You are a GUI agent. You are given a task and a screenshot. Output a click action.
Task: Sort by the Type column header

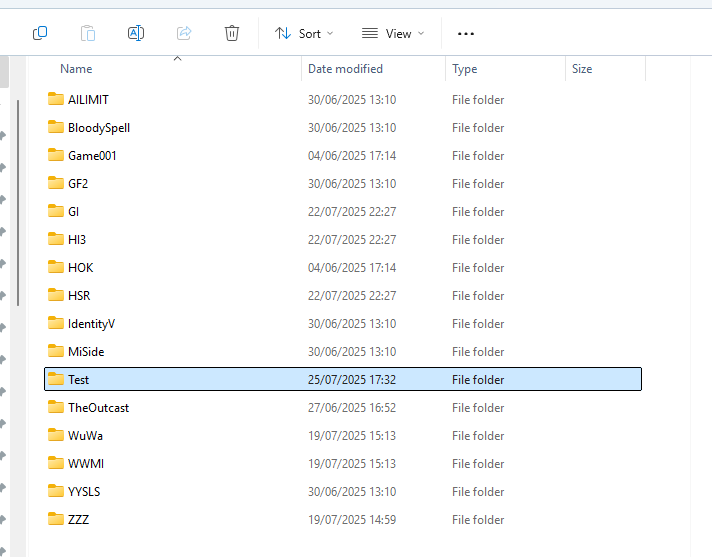click(465, 69)
